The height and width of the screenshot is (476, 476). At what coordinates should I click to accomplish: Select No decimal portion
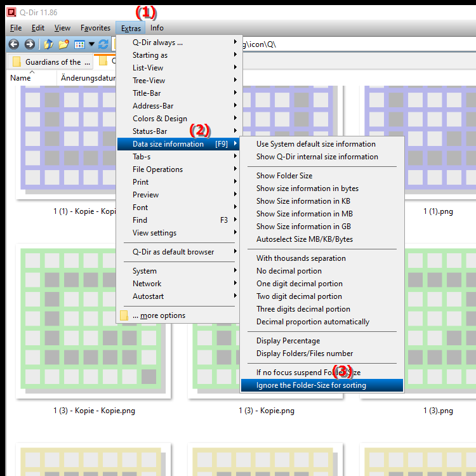coord(322,271)
